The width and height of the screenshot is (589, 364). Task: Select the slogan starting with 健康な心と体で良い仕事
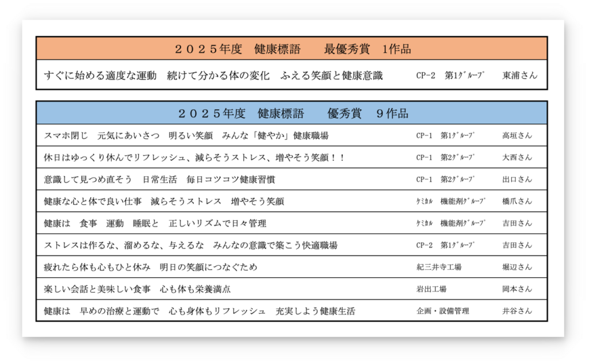[x=164, y=201]
